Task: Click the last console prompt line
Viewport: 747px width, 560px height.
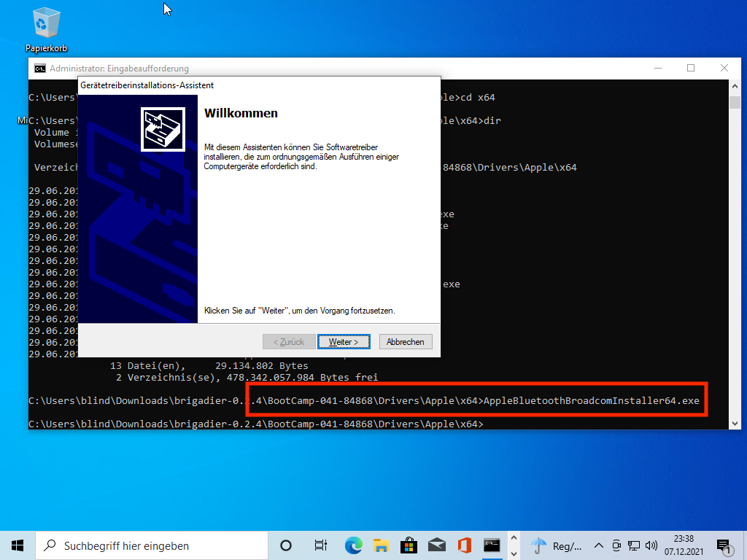Action: 256,424
